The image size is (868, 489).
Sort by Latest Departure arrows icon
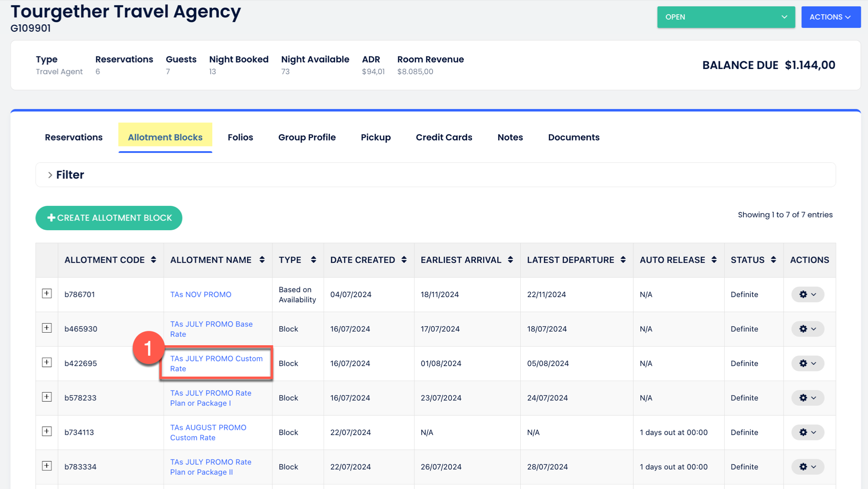click(623, 260)
